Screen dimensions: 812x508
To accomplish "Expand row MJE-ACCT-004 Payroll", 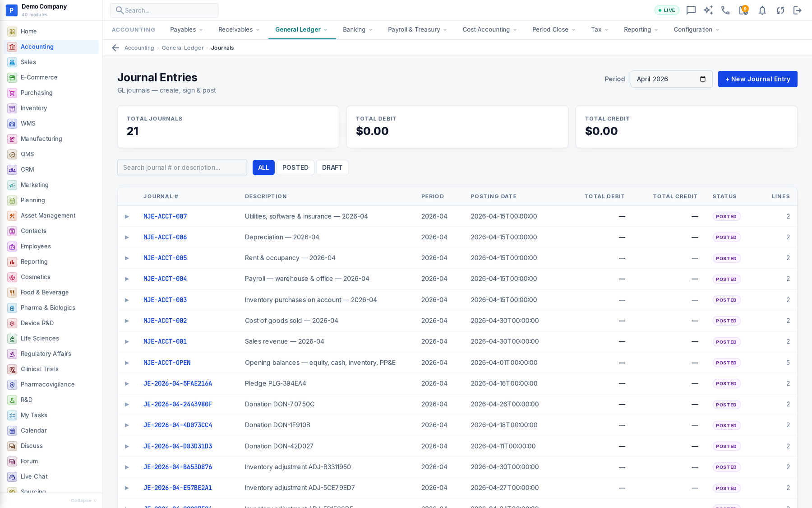I will pos(127,279).
